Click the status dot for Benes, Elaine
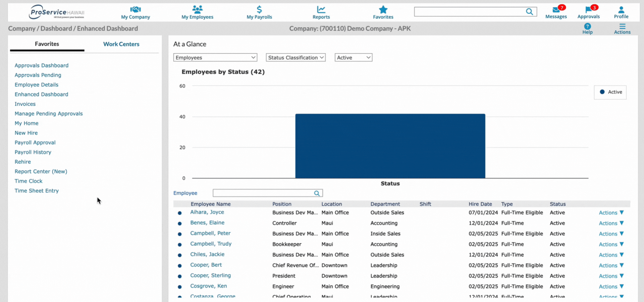 coord(180,223)
